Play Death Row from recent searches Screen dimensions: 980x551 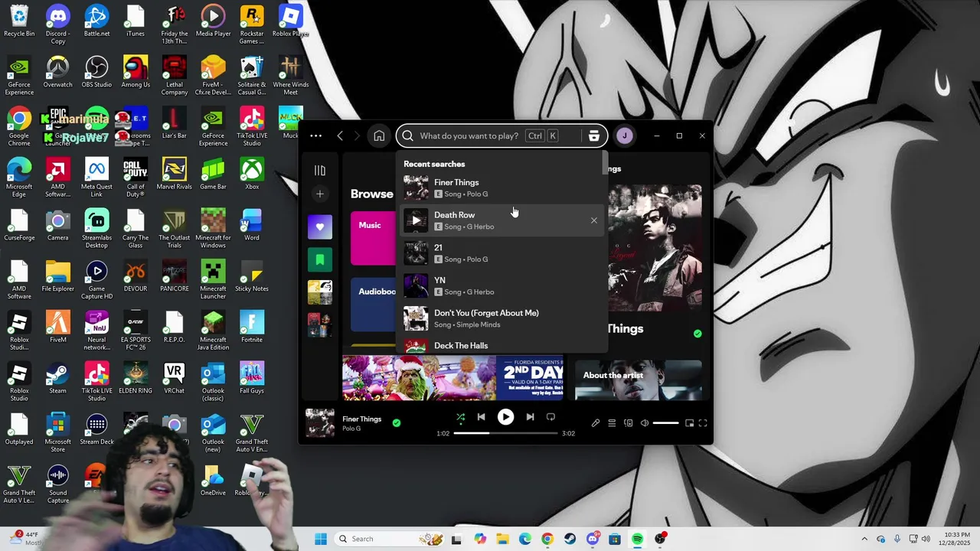416,220
